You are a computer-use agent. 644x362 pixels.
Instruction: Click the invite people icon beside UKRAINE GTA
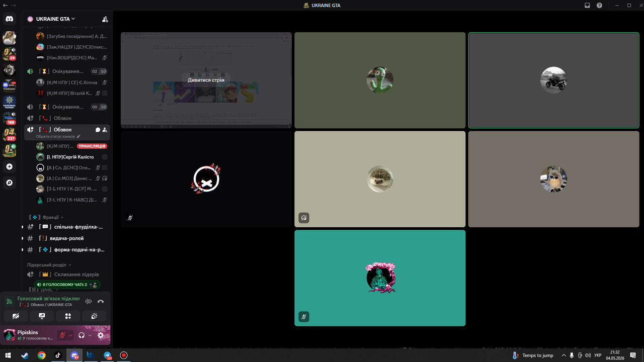(x=105, y=19)
